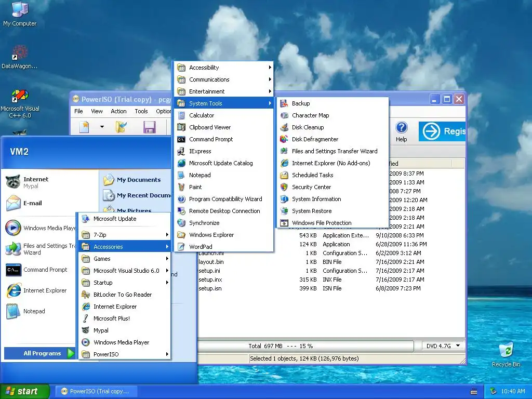Launch IExpress

(x=223, y=151)
